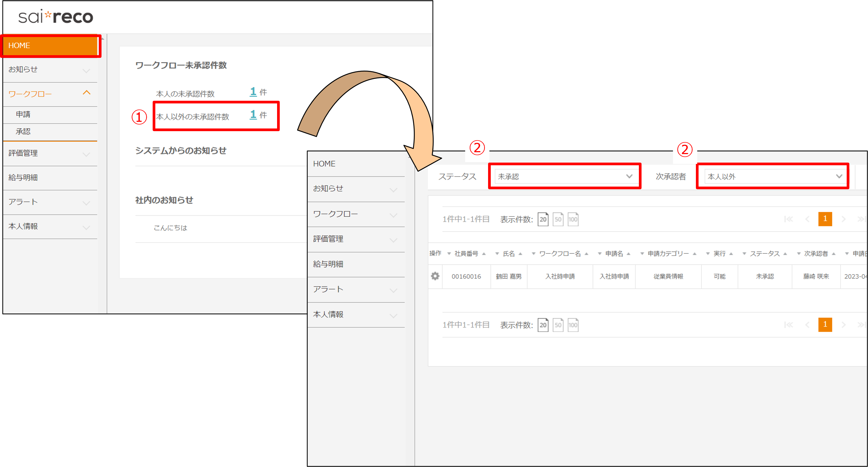Open 申請 under ワークフロー

[x=23, y=114]
